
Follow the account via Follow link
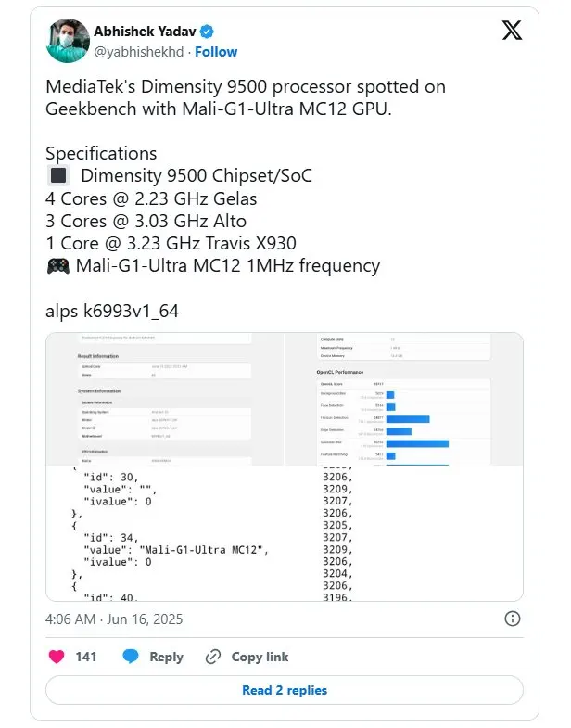tap(216, 52)
